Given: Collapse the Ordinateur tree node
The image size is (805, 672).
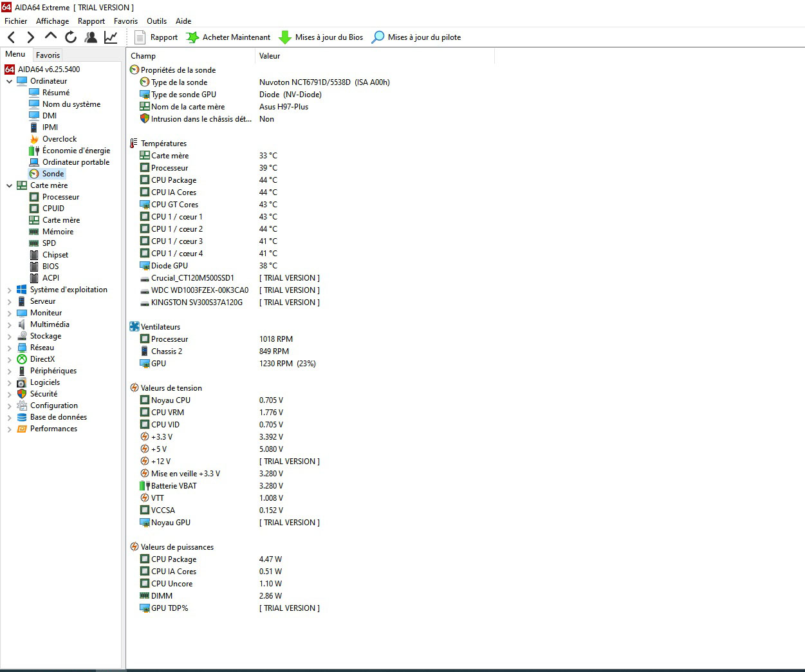Looking at the screenshot, I should point(9,81).
